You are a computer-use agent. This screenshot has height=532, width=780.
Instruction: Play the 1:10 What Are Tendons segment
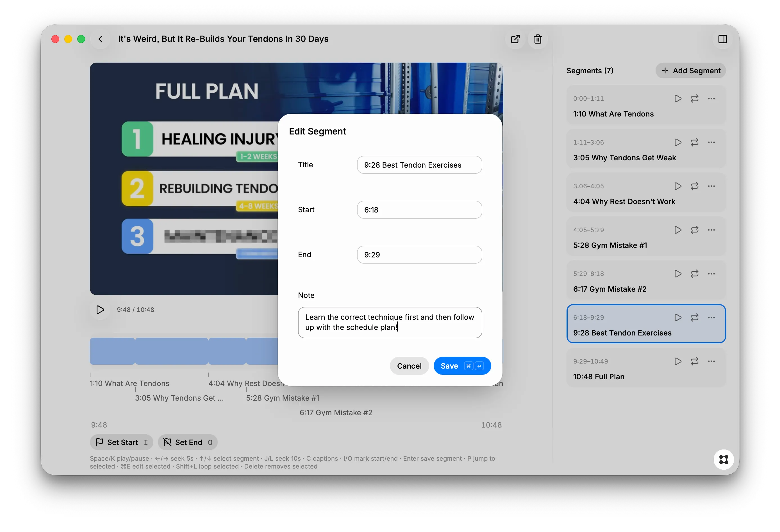(x=678, y=98)
